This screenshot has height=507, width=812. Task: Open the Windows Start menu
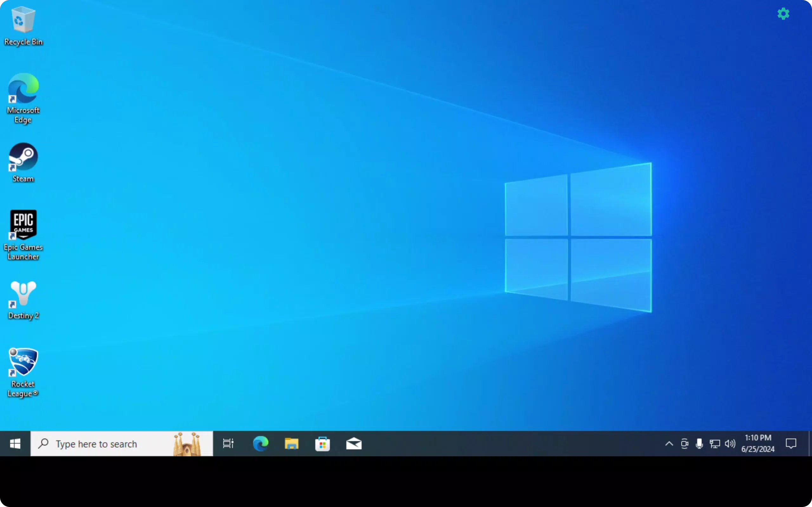[15, 444]
